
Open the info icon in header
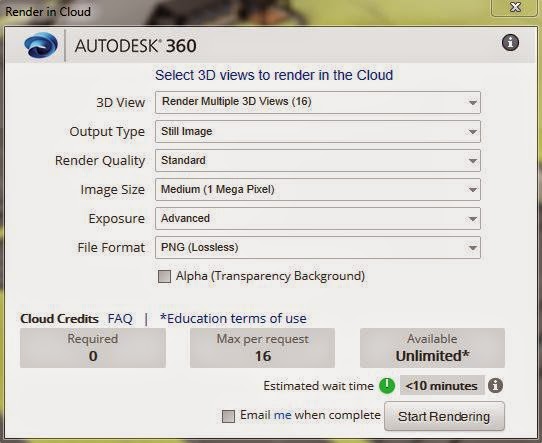[x=510, y=43]
